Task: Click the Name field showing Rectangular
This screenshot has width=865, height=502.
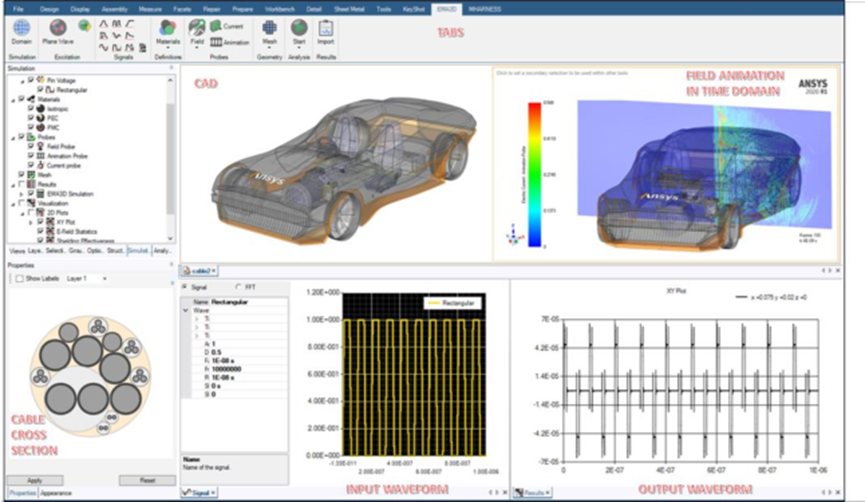Action: click(x=248, y=302)
